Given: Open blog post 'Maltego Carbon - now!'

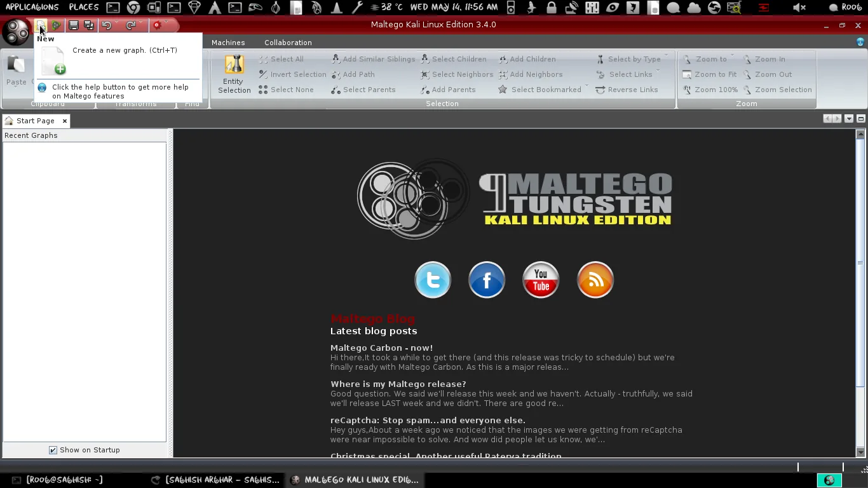Looking at the screenshot, I should point(381,348).
